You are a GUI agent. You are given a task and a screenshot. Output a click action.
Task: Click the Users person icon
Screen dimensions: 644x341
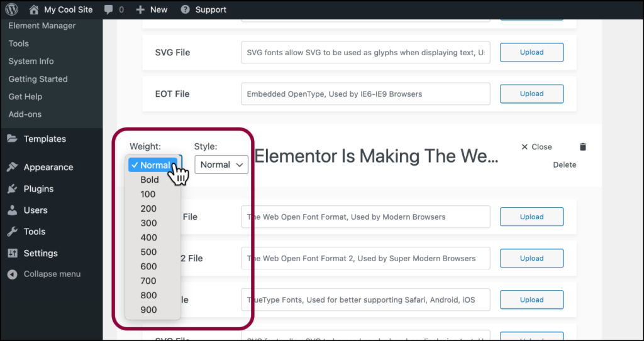click(x=13, y=210)
